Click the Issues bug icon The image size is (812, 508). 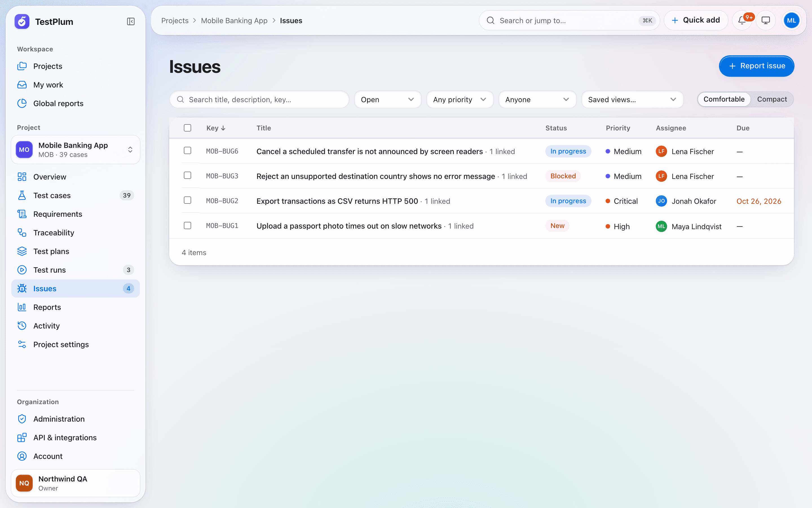point(22,289)
